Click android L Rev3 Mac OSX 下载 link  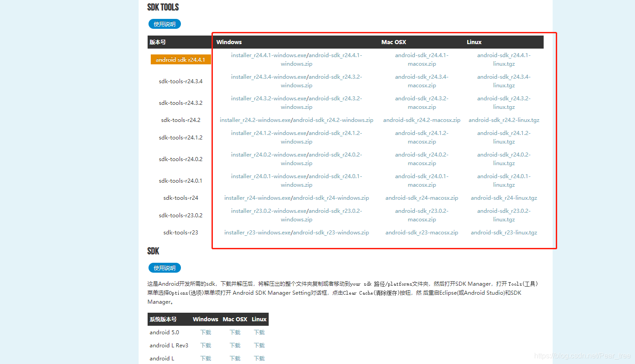(x=235, y=345)
